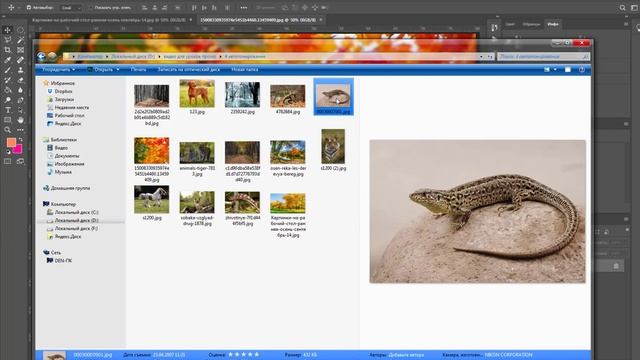The image size is (640, 360).
Task: Click the Explorer search field
Action: [543, 56]
